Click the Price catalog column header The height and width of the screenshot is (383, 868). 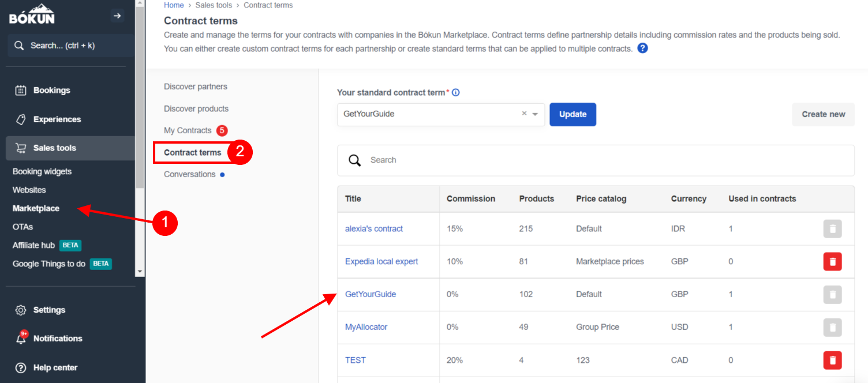click(x=601, y=198)
